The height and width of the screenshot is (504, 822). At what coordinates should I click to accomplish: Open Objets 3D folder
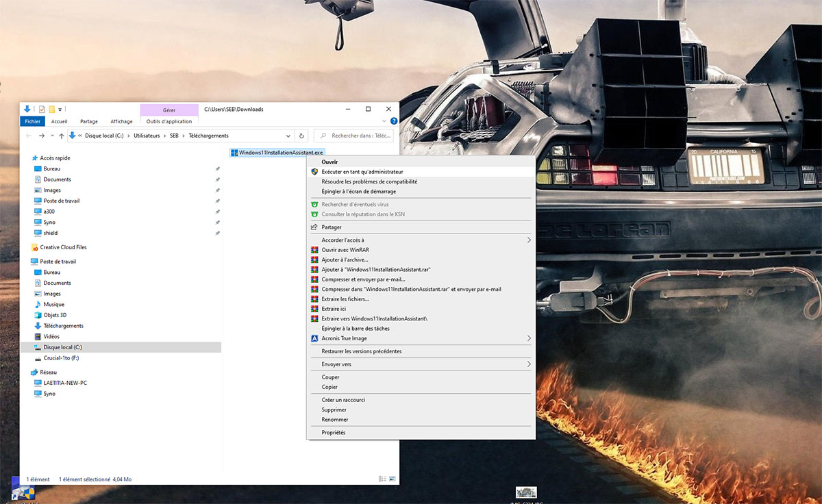coord(55,315)
